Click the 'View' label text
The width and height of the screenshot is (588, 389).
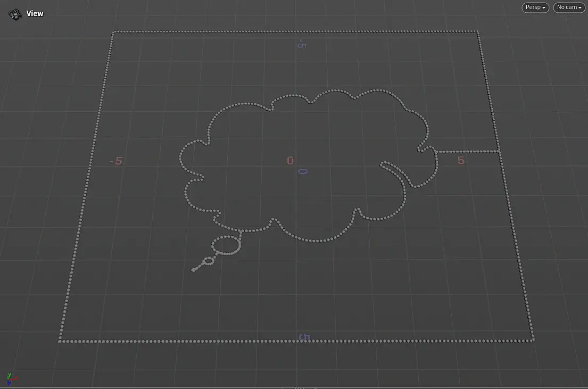coord(35,13)
